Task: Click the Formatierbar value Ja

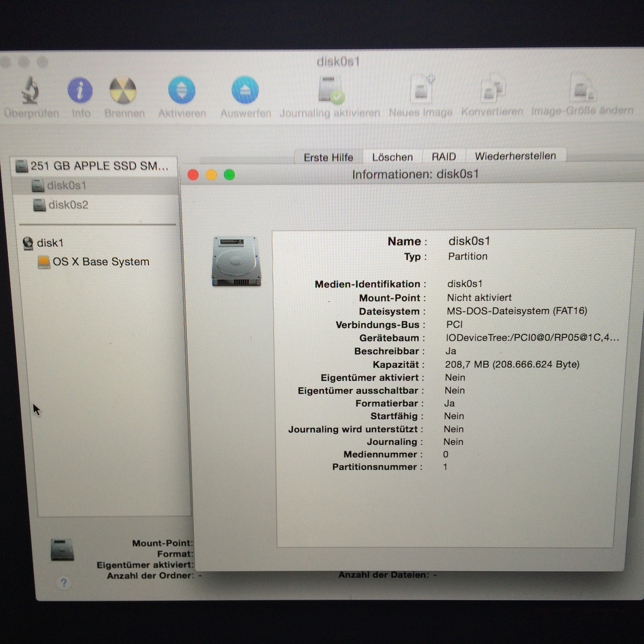Action: click(x=449, y=403)
